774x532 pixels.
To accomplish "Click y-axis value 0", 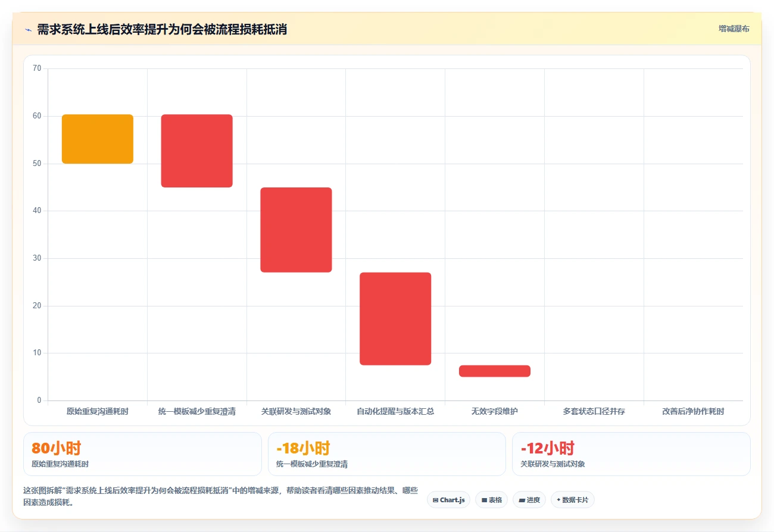I will tap(39, 400).
